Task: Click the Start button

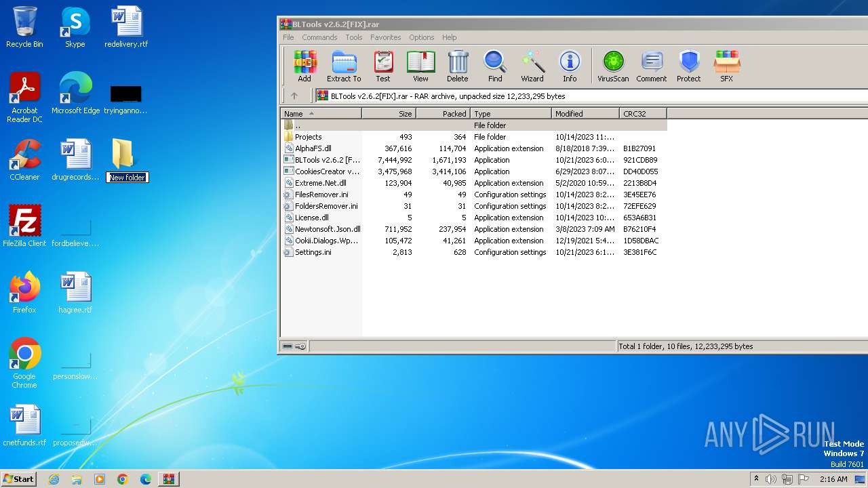Action: coord(18,479)
